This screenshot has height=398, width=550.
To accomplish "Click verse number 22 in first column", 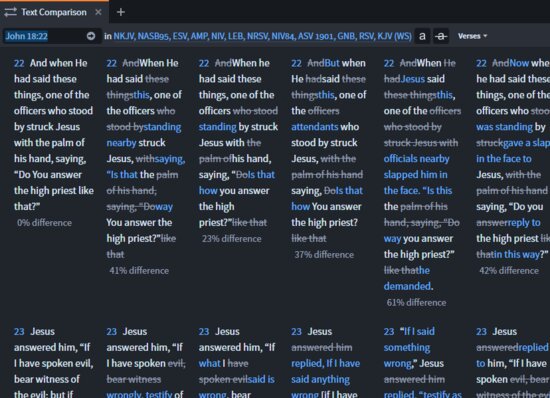I will point(19,63).
